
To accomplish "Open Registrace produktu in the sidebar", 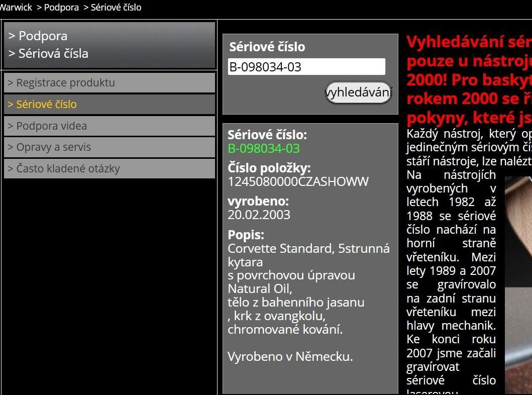I will coord(65,83).
